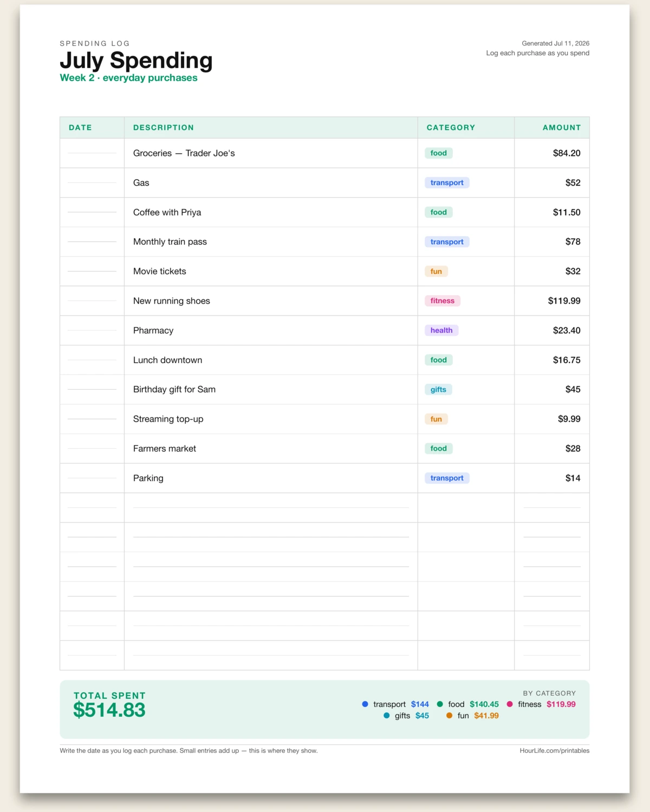Click the $119.99 amount in the table
Image resolution: width=650 pixels, height=812 pixels.
coord(564,301)
